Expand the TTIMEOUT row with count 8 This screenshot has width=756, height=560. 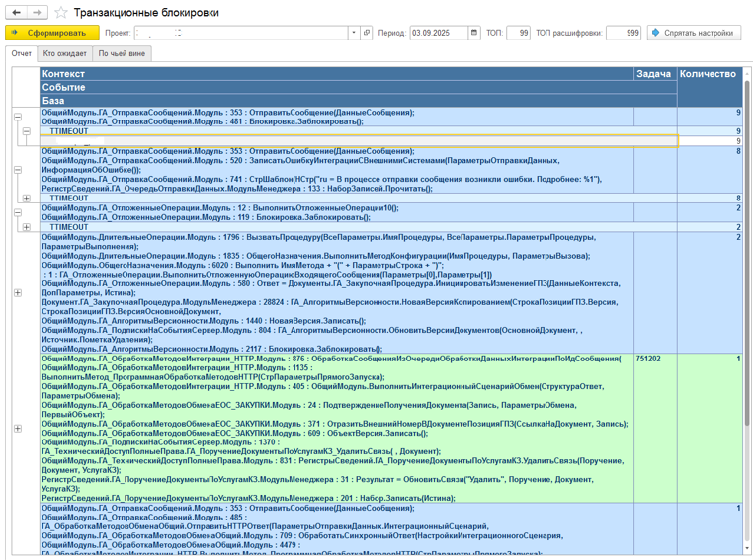coord(27,199)
